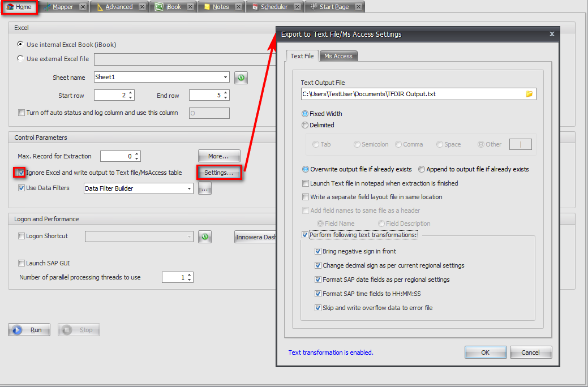Uncheck Format SAP time fields to HH:MM:SS
The height and width of the screenshot is (387, 588).
(318, 293)
